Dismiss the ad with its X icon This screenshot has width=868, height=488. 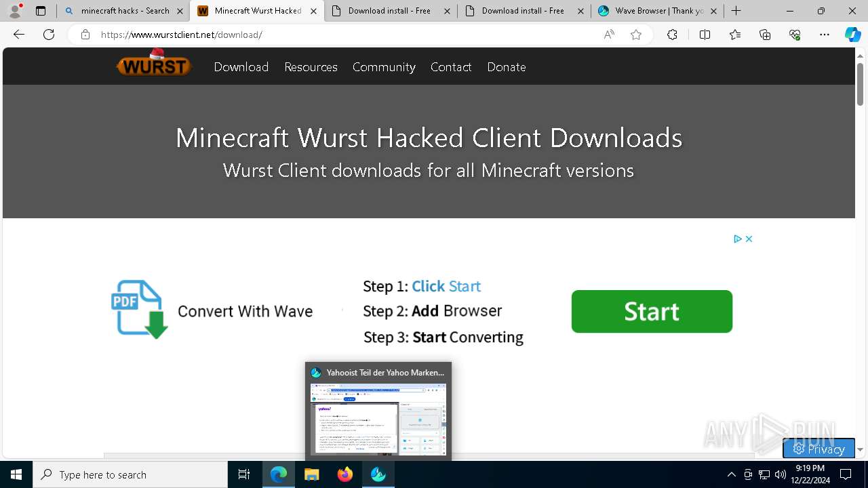click(749, 239)
